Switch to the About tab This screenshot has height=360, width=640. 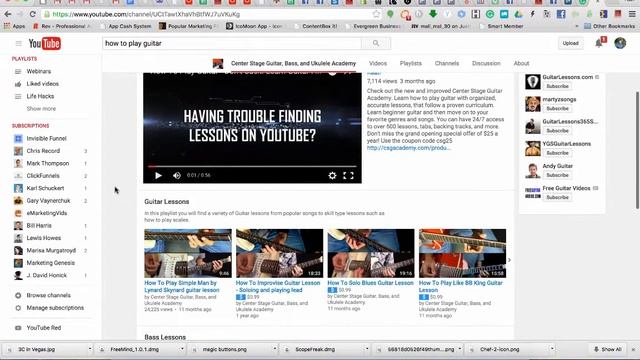pos(521,63)
